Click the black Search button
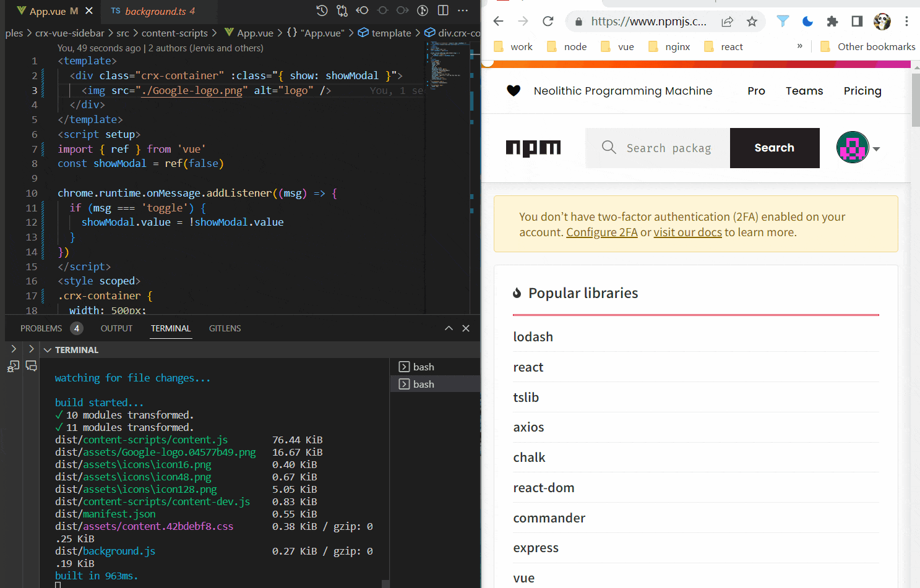The image size is (920, 588). coord(775,148)
